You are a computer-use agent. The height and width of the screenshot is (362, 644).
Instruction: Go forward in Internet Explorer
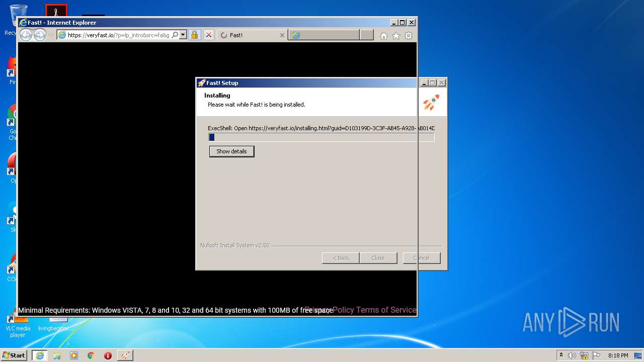(x=40, y=35)
